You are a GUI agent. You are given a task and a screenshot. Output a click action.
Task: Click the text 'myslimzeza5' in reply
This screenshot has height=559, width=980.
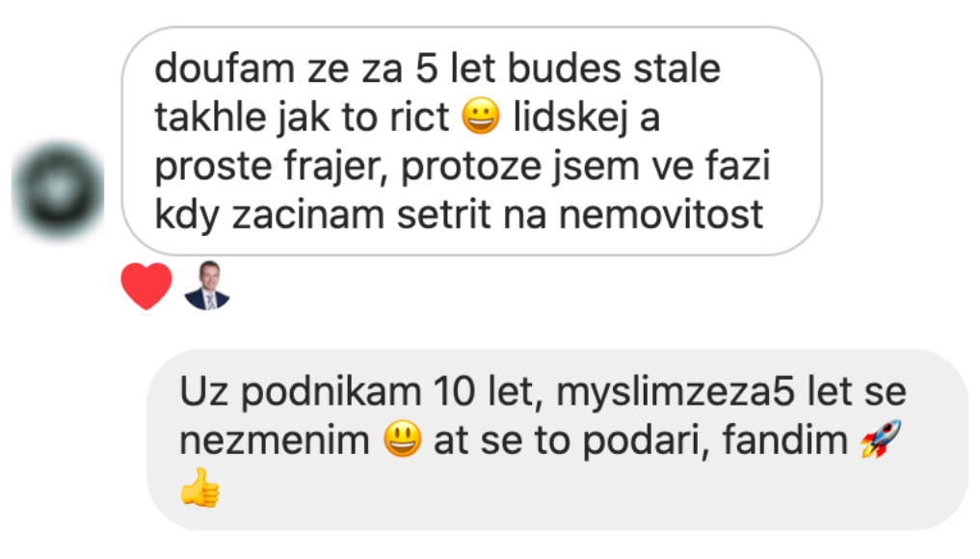(x=675, y=392)
